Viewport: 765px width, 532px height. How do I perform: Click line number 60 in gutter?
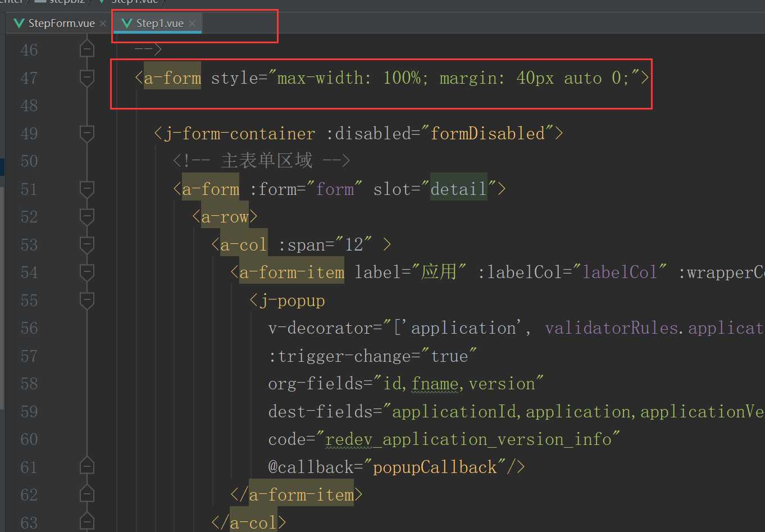coord(29,439)
